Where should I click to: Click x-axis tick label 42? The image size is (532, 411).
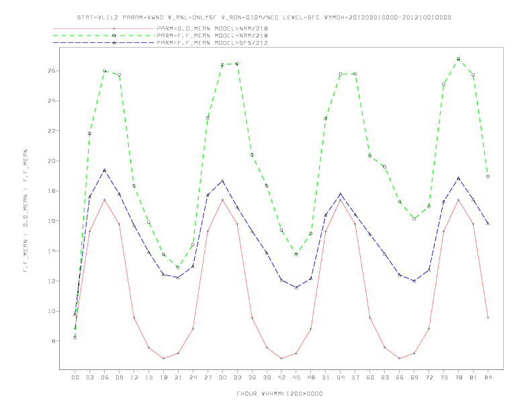tap(281, 377)
